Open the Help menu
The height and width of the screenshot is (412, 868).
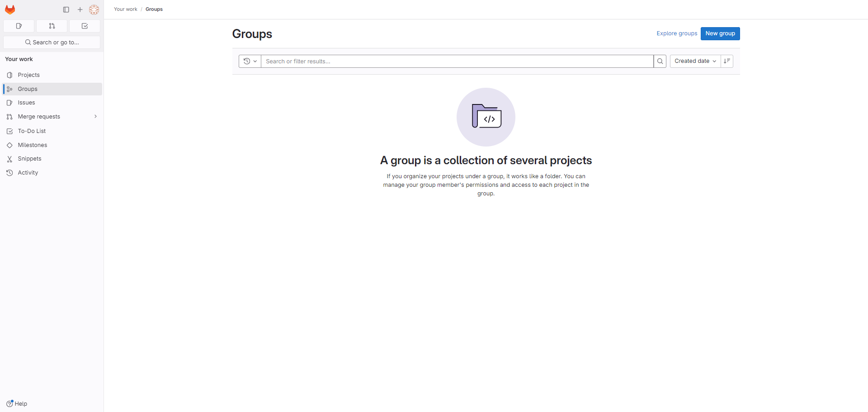pos(17,404)
